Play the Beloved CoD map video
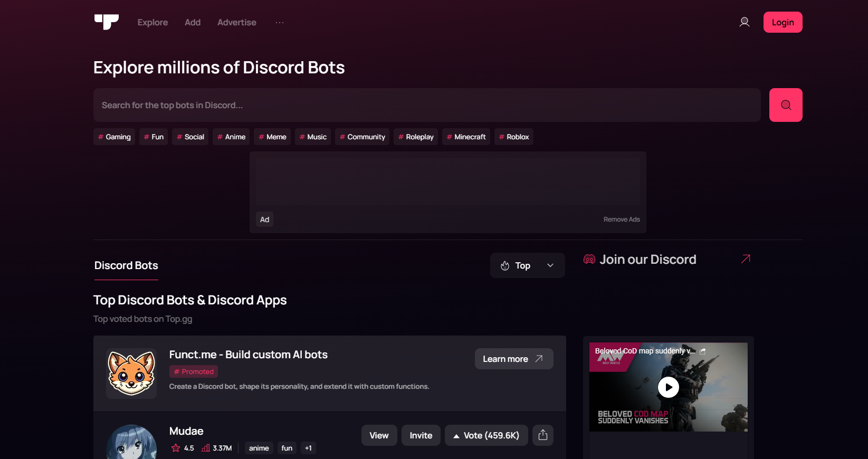Image resolution: width=868 pixels, height=459 pixels. (669, 387)
